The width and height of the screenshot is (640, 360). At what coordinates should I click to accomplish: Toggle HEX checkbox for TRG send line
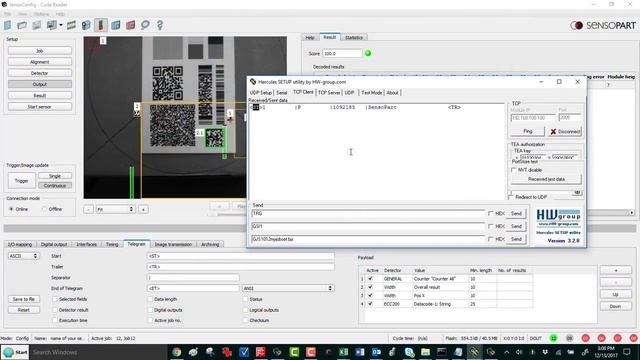pyautogui.click(x=491, y=213)
